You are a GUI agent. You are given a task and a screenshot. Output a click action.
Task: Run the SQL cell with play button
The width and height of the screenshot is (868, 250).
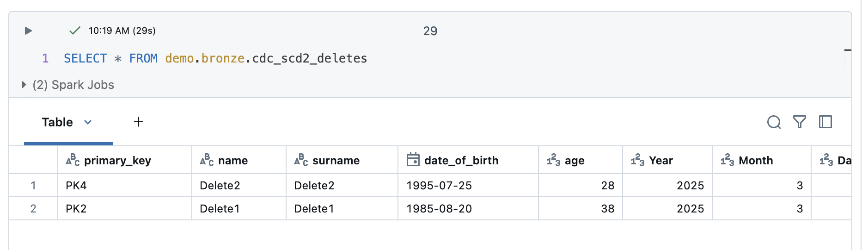point(28,31)
